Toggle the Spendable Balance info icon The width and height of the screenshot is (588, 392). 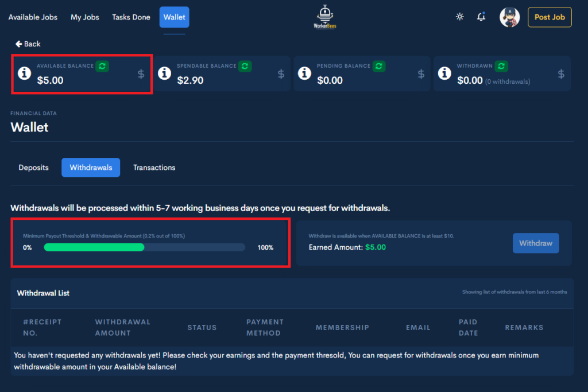click(x=164, y=73)
